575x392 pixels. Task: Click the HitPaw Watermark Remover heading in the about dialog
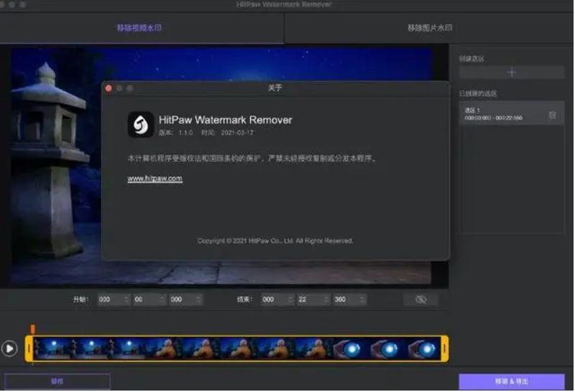coord(225,120)
